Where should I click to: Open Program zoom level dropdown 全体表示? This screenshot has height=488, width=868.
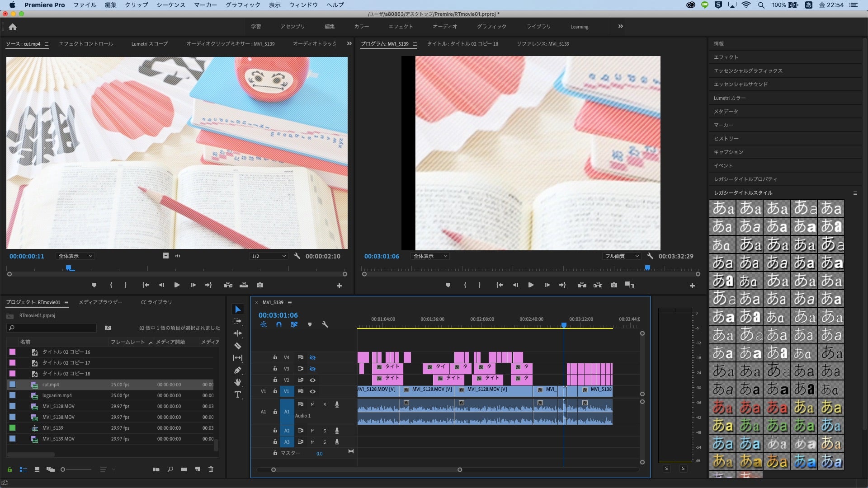click(430, 256)
